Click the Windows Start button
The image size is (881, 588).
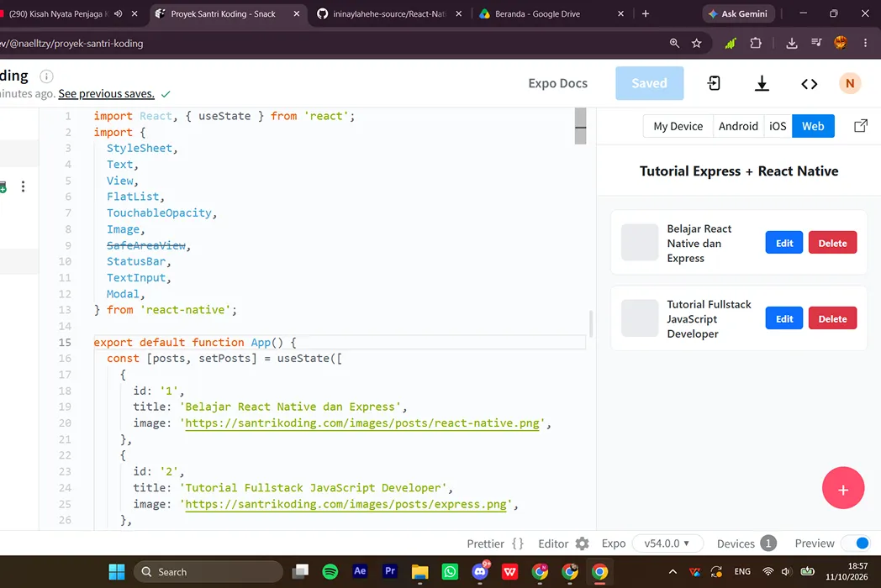pyautogui.click(x=117, y=572)
